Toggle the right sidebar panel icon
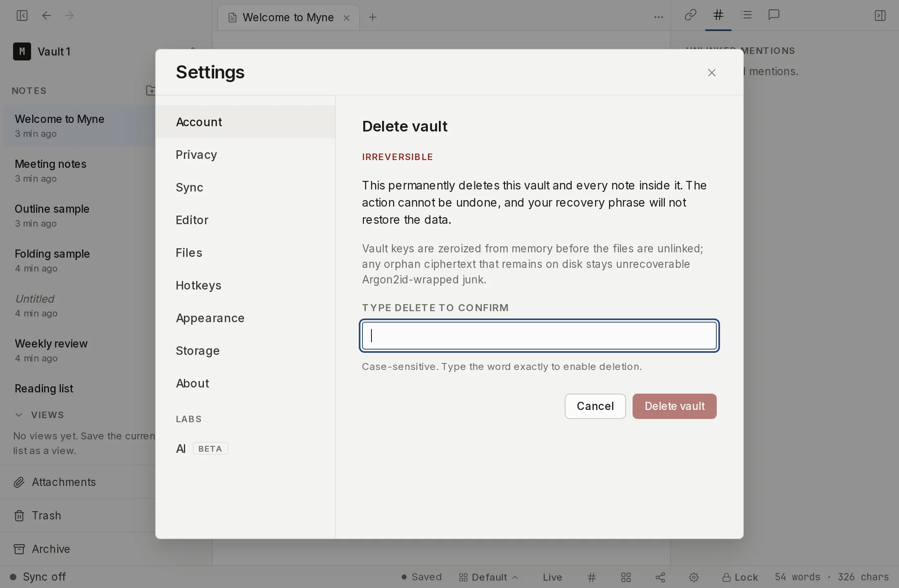Screen dimensions: 899x588 coord(880,16)
